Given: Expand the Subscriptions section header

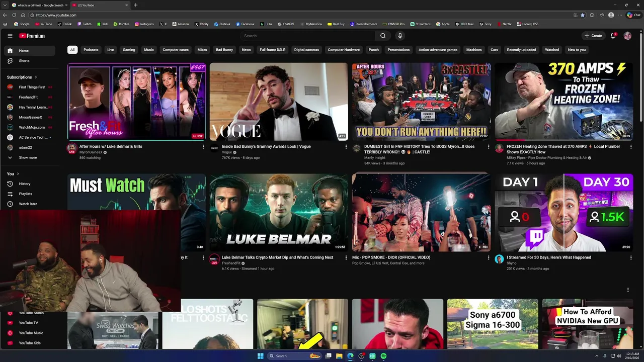Looking at the screenshot, I should (x=22, y=77).
